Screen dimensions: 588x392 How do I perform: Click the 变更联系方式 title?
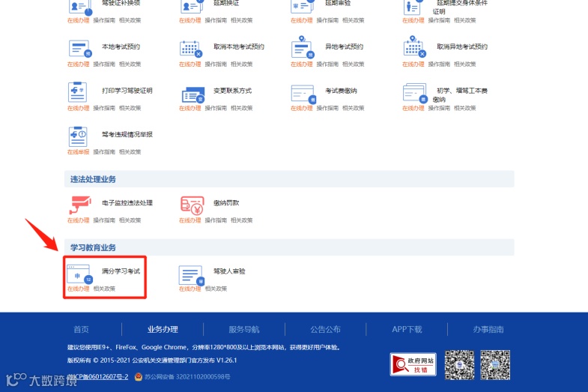coord(232,91)
